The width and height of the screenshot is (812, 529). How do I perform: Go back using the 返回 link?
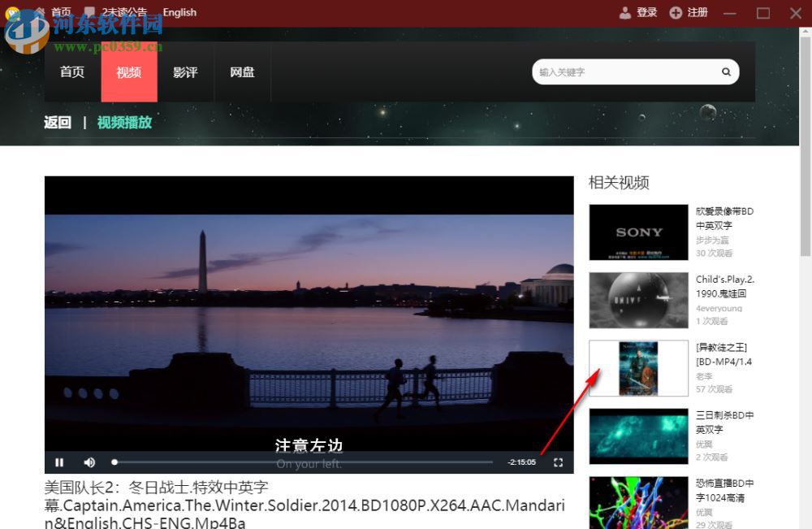pos(58,122)
